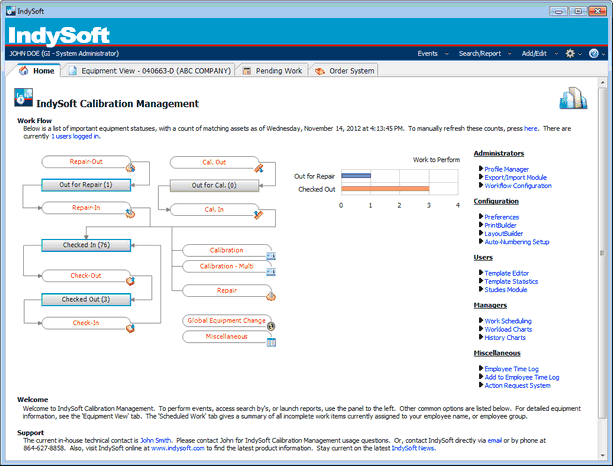Click the Checked In (76) status button
The width and height of the screenshot is (613, 466).
coord(87,245)
